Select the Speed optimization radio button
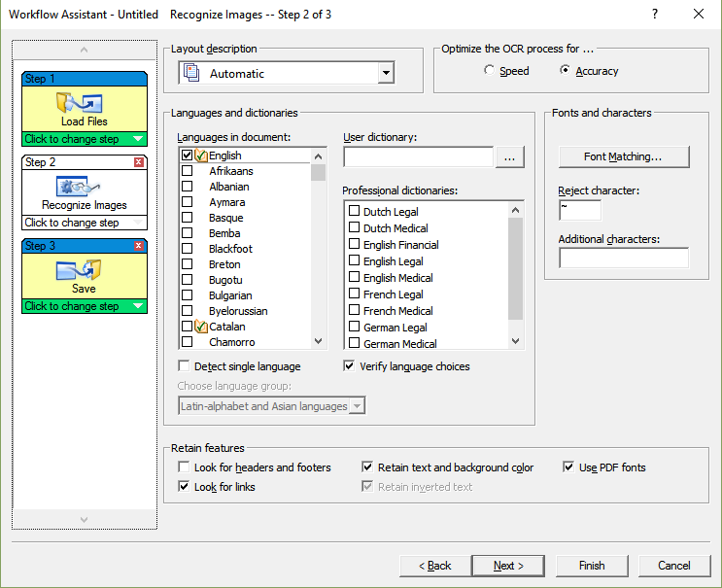Viewport: 722px width, 588px height. coord(489,71)
